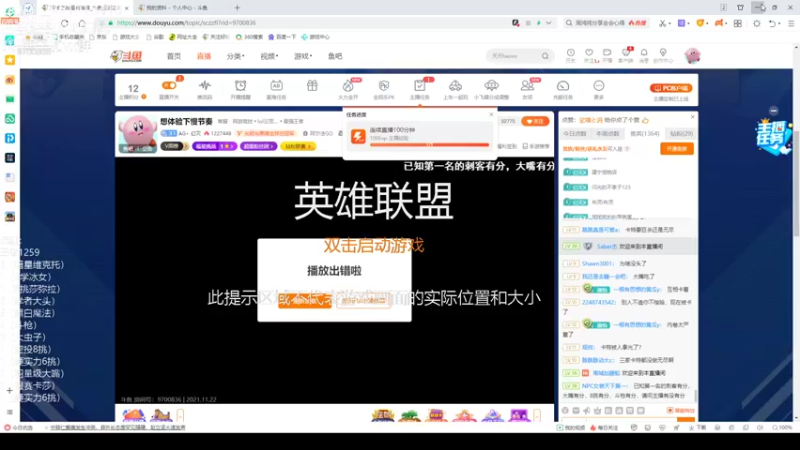Screen dimensions: 800x450
Task: Open the 百度一下 bookmark
Action: [x=282, y=37]
